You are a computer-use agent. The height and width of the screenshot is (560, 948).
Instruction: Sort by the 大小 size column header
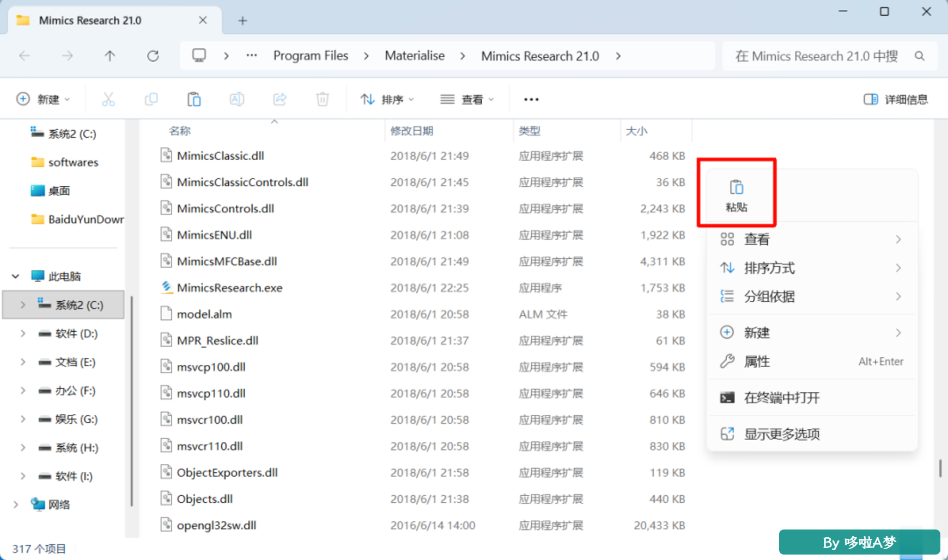coord(636,131)
